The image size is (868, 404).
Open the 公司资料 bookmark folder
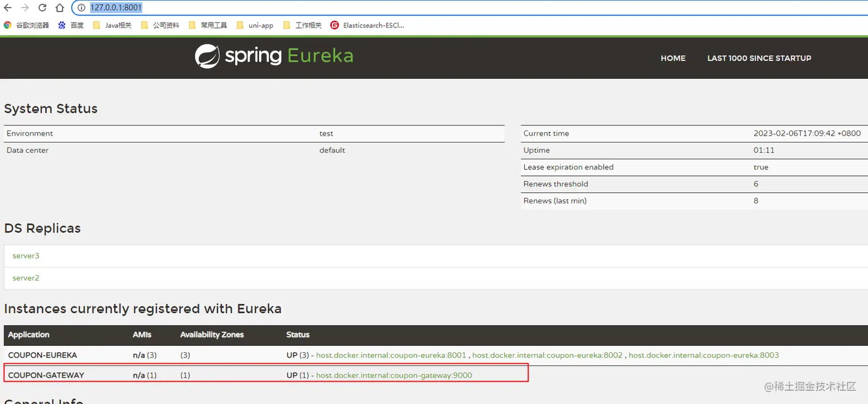[x=160, y=25]
